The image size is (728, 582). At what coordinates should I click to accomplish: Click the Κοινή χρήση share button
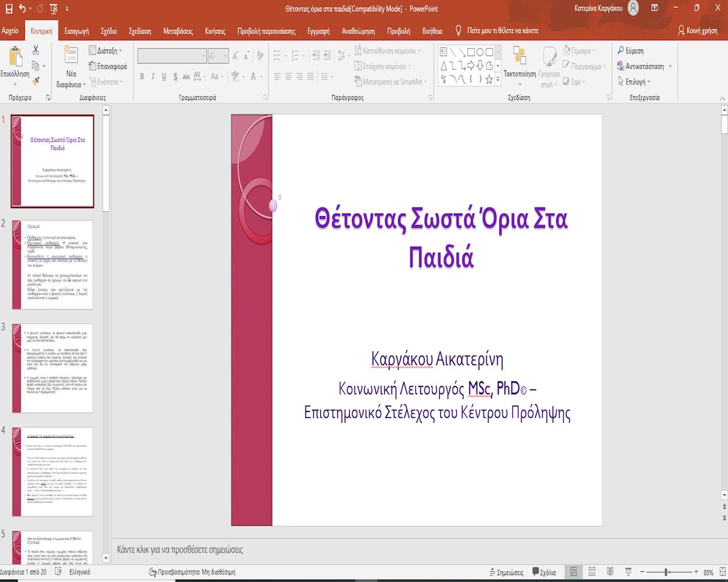coord(697,31)
